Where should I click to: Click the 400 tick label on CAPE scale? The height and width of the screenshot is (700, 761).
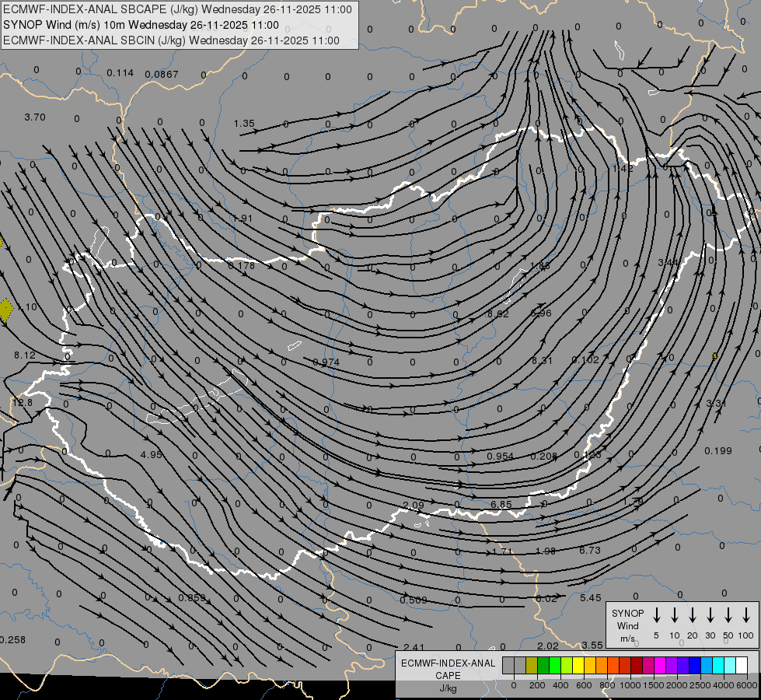(x=560, y=685)
